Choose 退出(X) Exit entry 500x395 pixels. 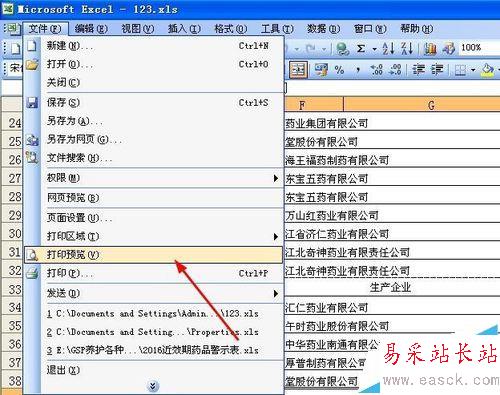(153, 370)
